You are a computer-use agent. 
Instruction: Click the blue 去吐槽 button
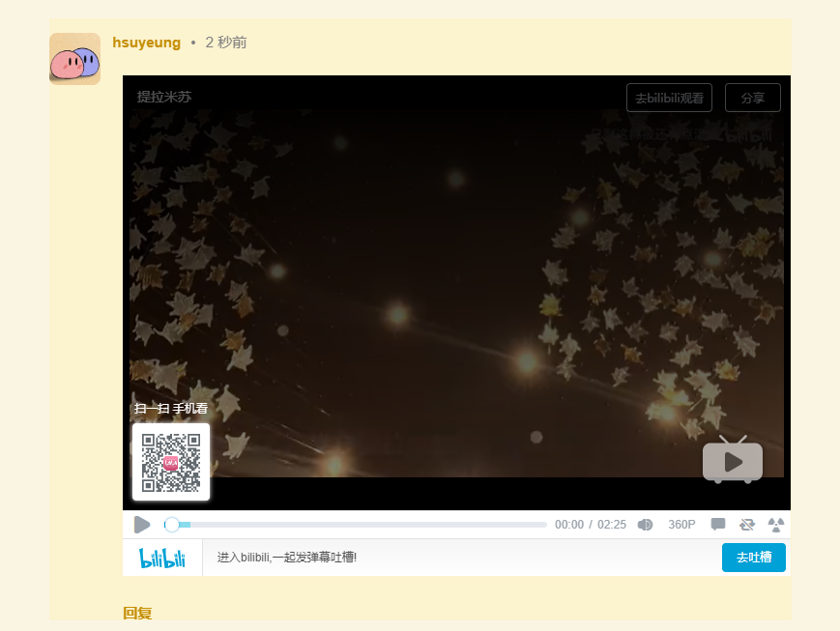(x=754, y=558)
